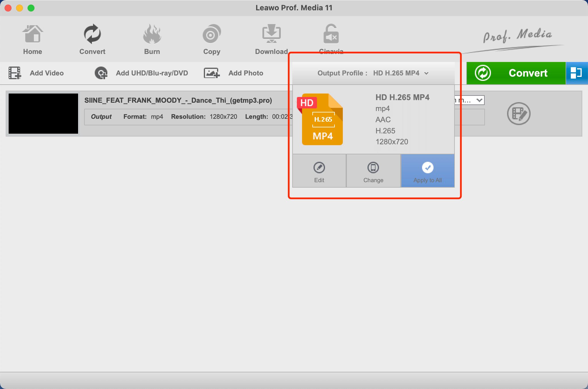Expand the dropdown beside the video title

pyautogui.click(x=479, y=100)
